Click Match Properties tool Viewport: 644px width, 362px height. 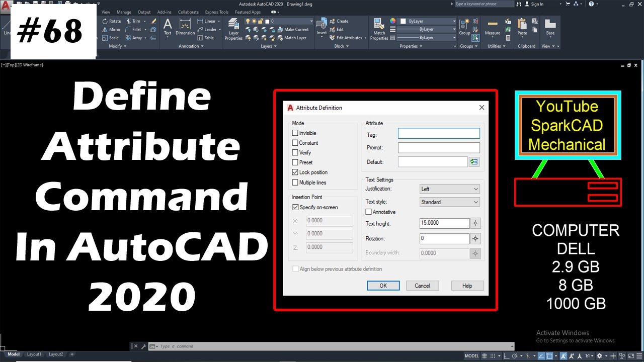[x=379, y=29]
